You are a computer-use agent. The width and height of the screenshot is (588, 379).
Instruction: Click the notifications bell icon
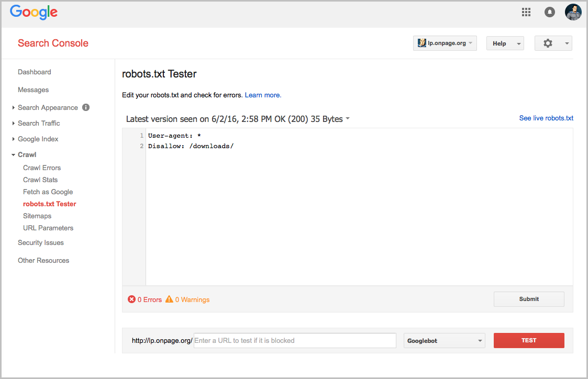(549, 12)
